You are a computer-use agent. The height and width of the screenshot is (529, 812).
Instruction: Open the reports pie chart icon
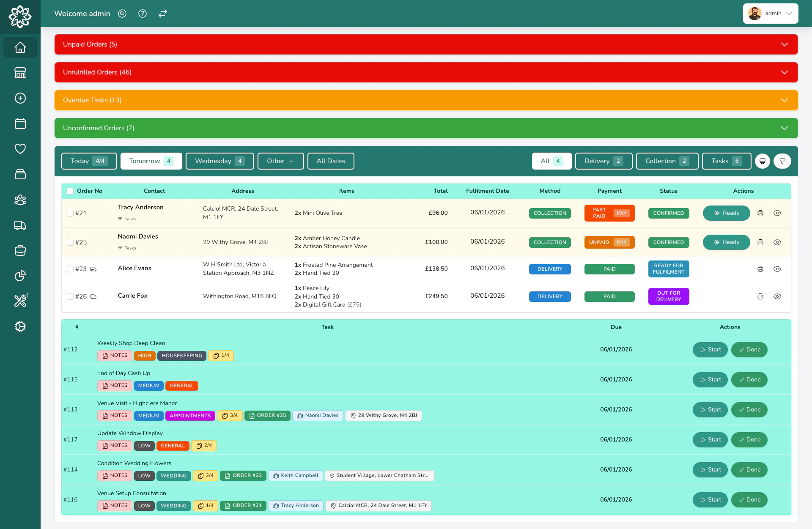click(20, 276)
